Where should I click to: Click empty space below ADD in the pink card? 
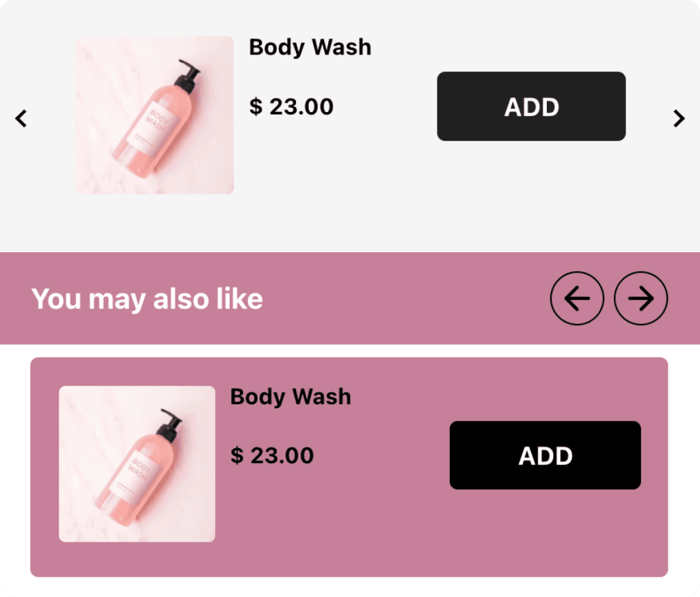point(545,533)
